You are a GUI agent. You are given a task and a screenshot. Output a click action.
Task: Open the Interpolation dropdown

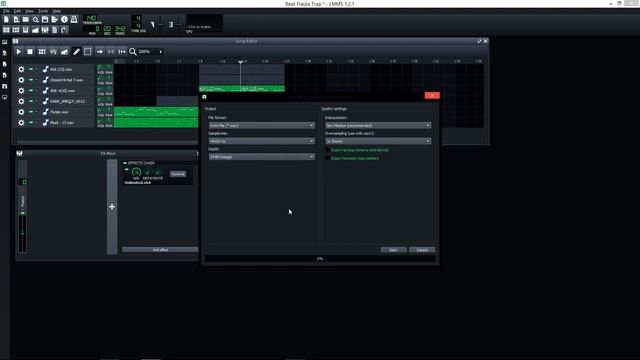[x=378, y=125]
